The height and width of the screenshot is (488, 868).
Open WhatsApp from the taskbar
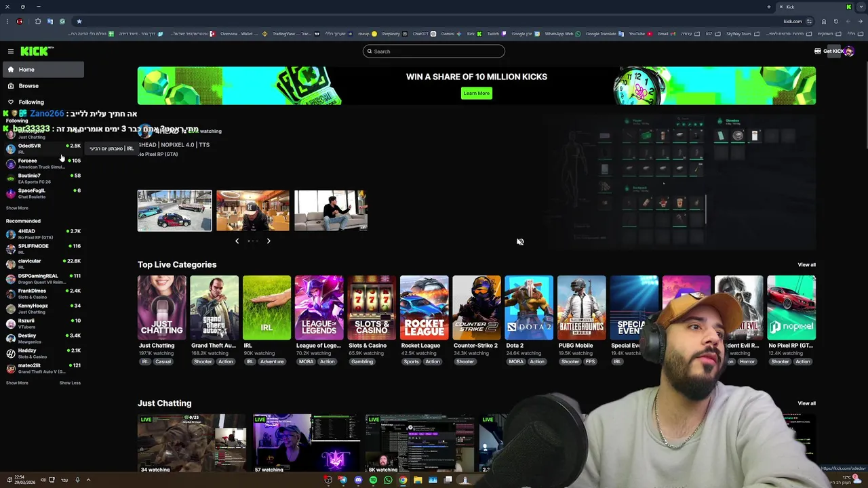pyautogui.click(x=388, y=480)
